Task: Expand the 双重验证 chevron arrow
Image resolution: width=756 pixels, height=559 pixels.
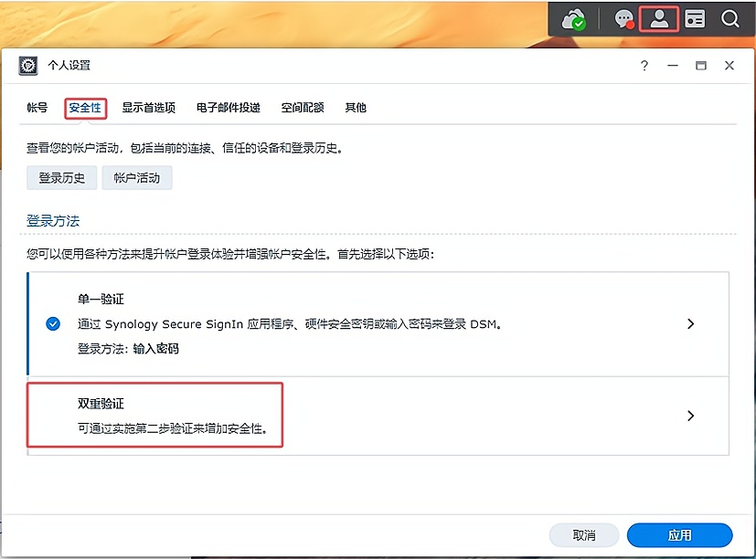Action: coord(690,416)
